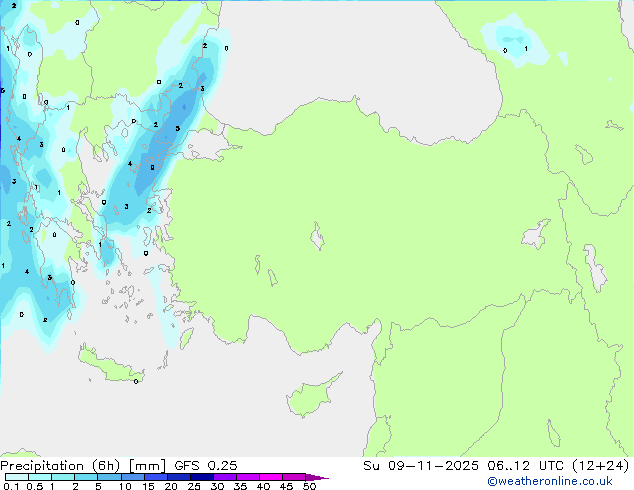Screen dimensions: 634x490
Task: Click the '(12+24)' forecast offset text
Action: pos(600,466)
